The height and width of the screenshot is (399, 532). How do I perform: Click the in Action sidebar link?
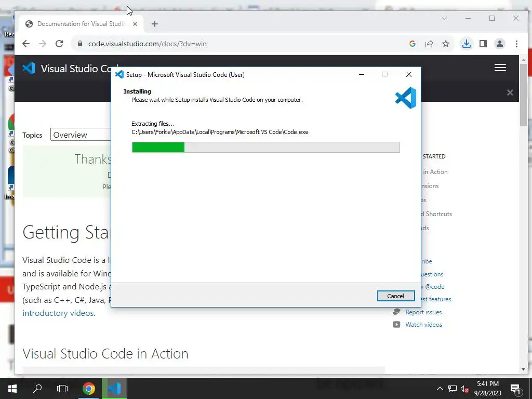tap(435, 172)
